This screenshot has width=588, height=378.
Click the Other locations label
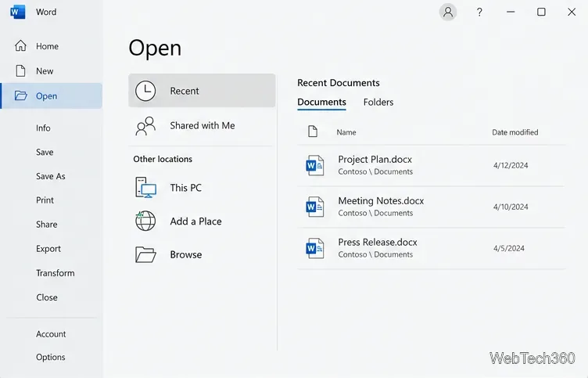tap(163, 159)
